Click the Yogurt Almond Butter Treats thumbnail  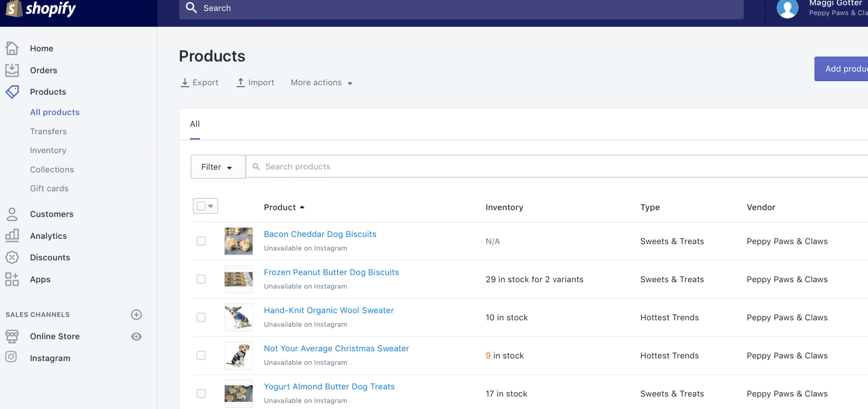click(x=239, y=394)
